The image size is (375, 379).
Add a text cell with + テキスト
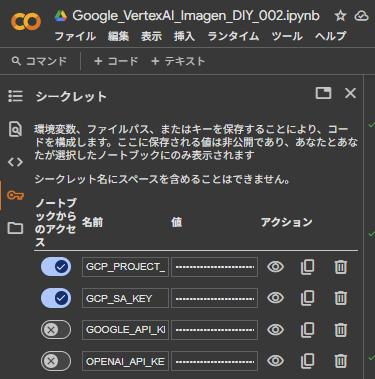tap(178, 61)
